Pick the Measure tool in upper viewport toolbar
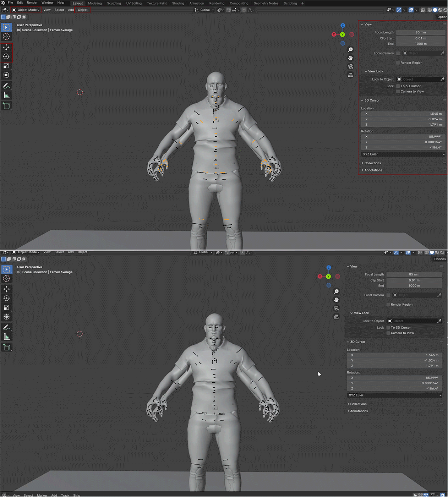Viewport: 448px width, 497px height. (x=6, y=95)
